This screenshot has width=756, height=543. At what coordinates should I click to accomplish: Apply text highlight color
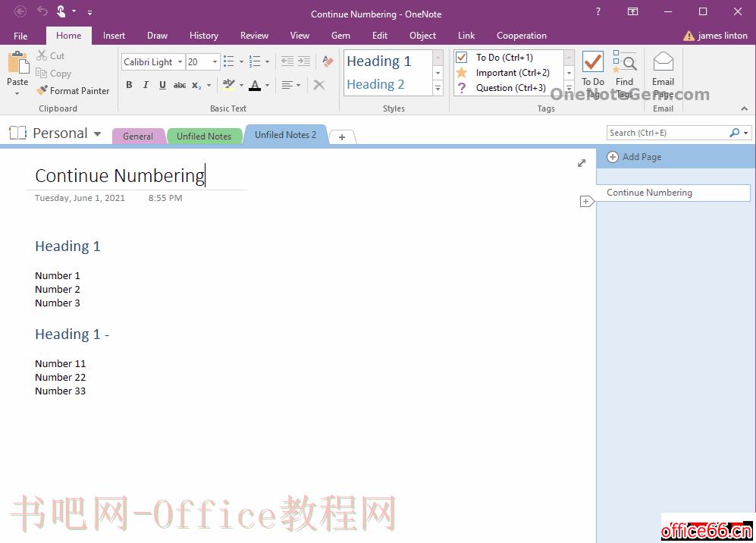point(228,85)
